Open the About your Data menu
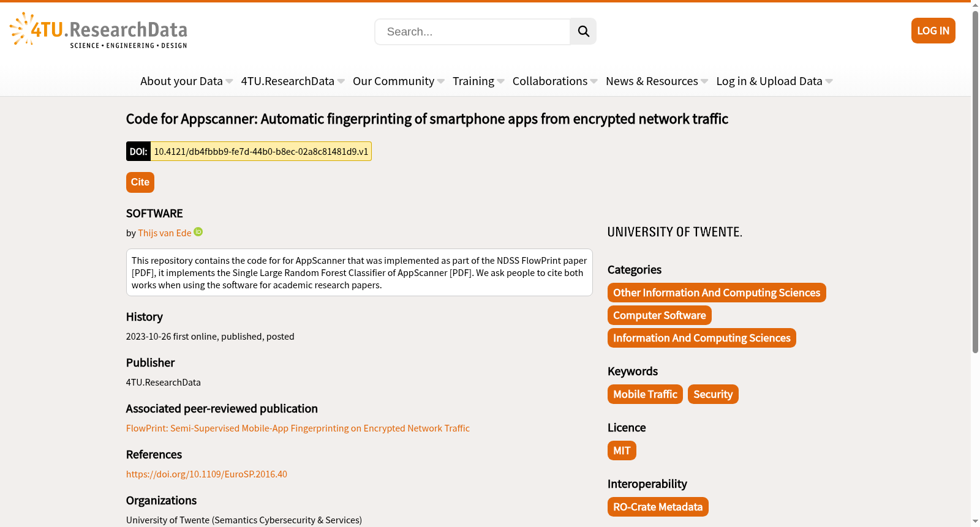 coord(181,81)
